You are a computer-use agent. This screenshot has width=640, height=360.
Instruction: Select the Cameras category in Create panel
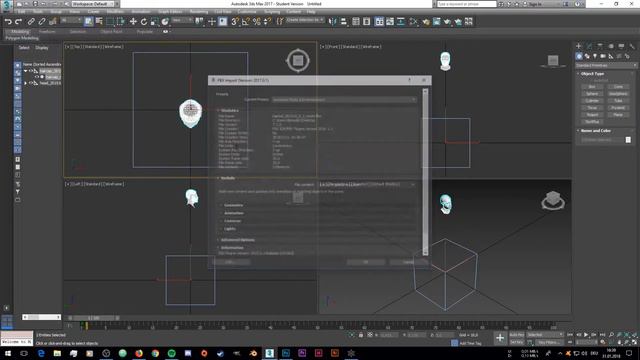point(603,56)
